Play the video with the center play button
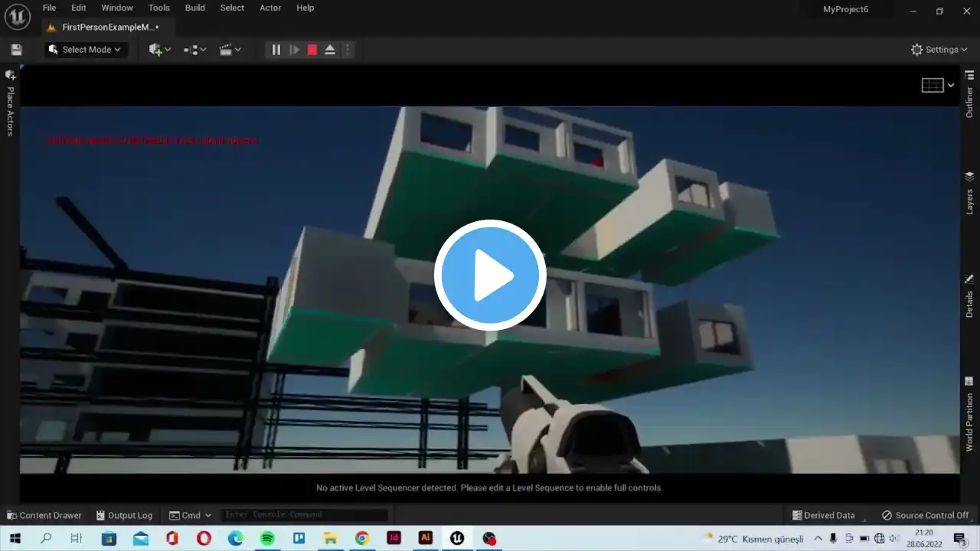980x551 pixels. point(490,275)
